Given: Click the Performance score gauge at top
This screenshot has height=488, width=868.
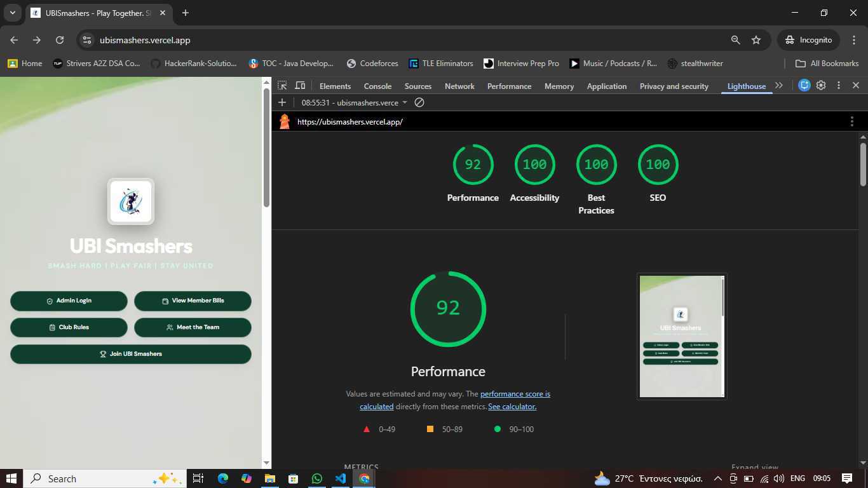Looking at the screenshot, I should pyautogui.click(x=473, y=165).
